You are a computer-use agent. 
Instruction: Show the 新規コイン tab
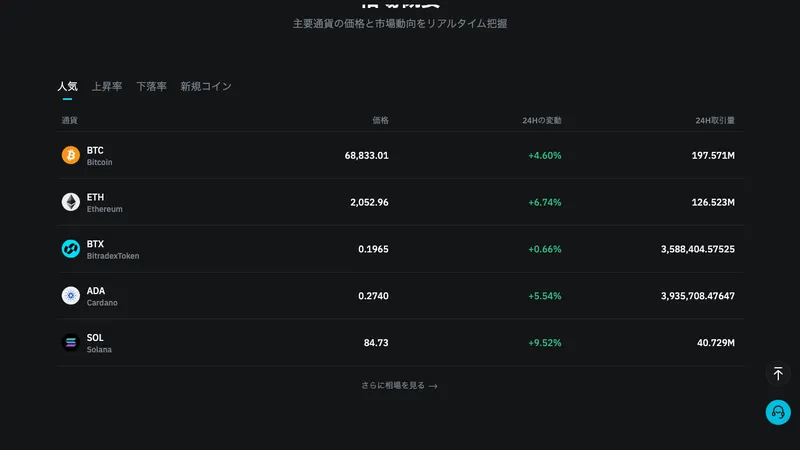(x=206, y=87)
